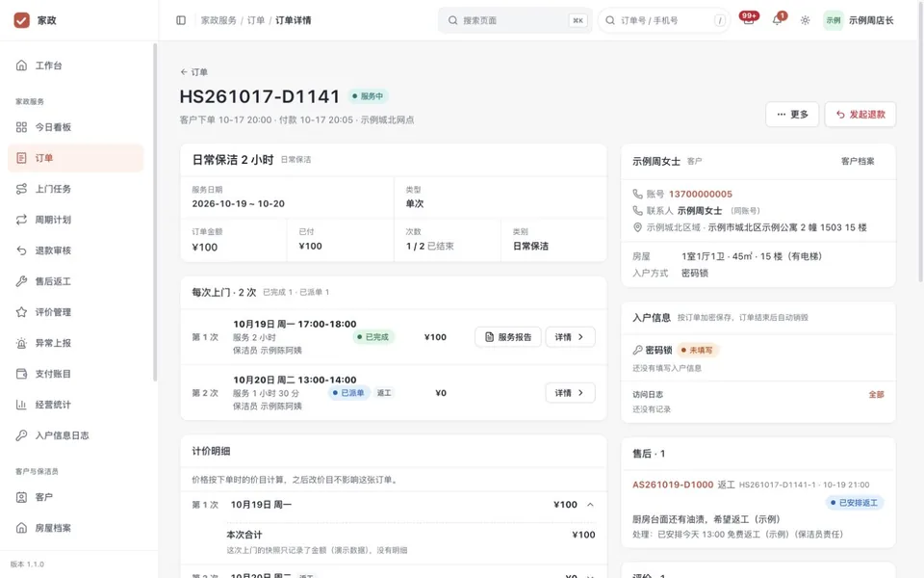The image size is (924, 578).
Task: Click the 入户信息日志 key icon
Action: tap(21, 435)
